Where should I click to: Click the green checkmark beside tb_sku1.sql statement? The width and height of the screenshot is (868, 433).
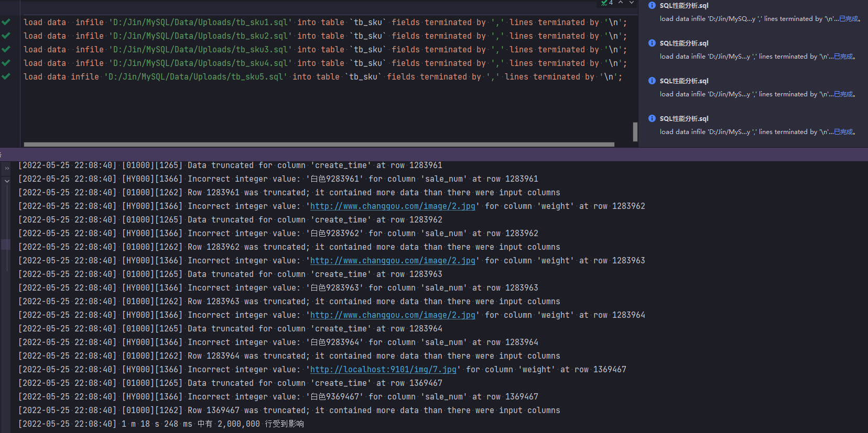tap(6, 22)
